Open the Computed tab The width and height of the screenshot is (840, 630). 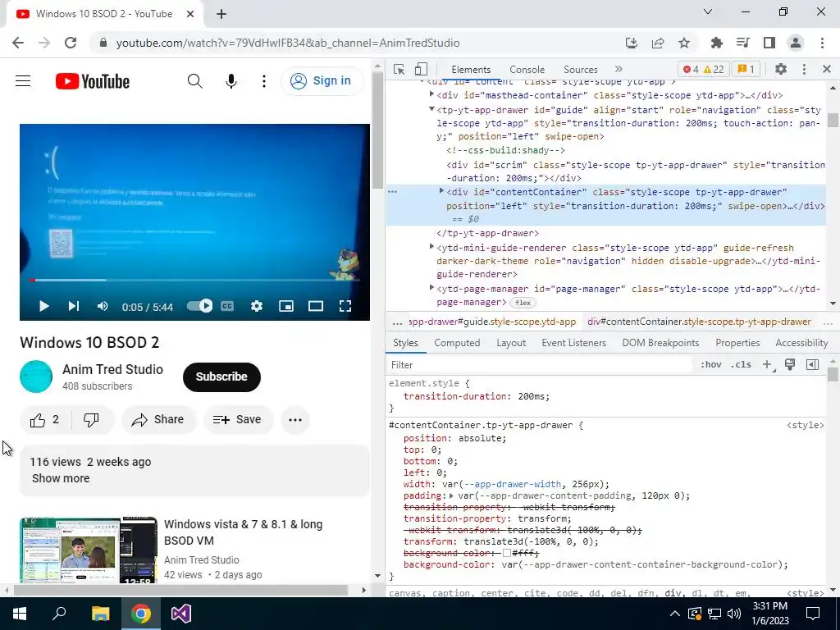457,343
